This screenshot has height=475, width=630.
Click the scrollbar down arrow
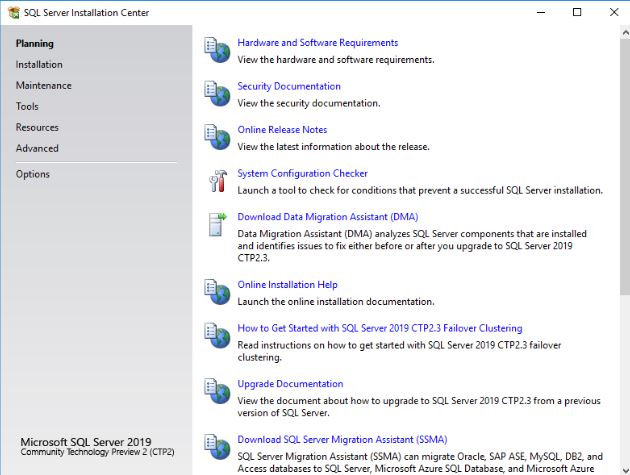[625, 469]
